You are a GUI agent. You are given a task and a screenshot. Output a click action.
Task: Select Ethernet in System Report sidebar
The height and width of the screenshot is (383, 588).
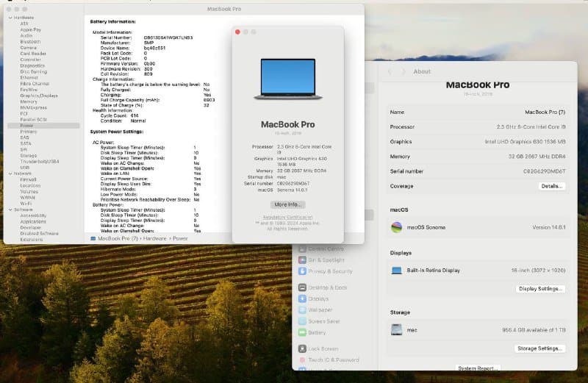point(29,78)
